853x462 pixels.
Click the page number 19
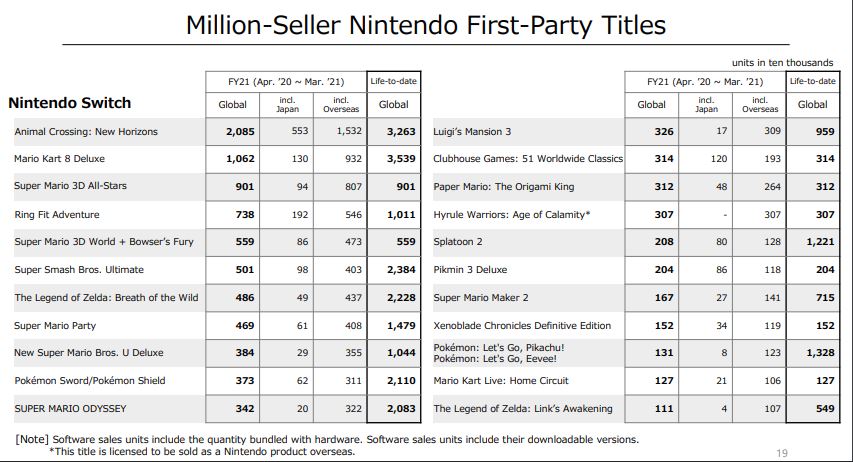click(782, 453)
